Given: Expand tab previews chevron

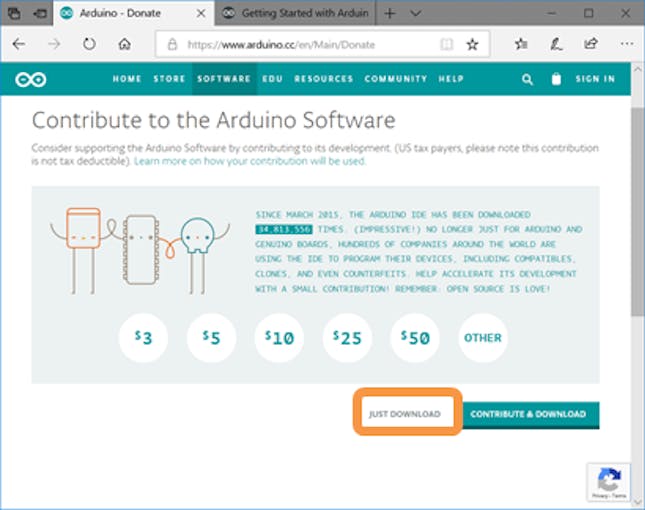Looking at the screenshot, I should [415, 14].
